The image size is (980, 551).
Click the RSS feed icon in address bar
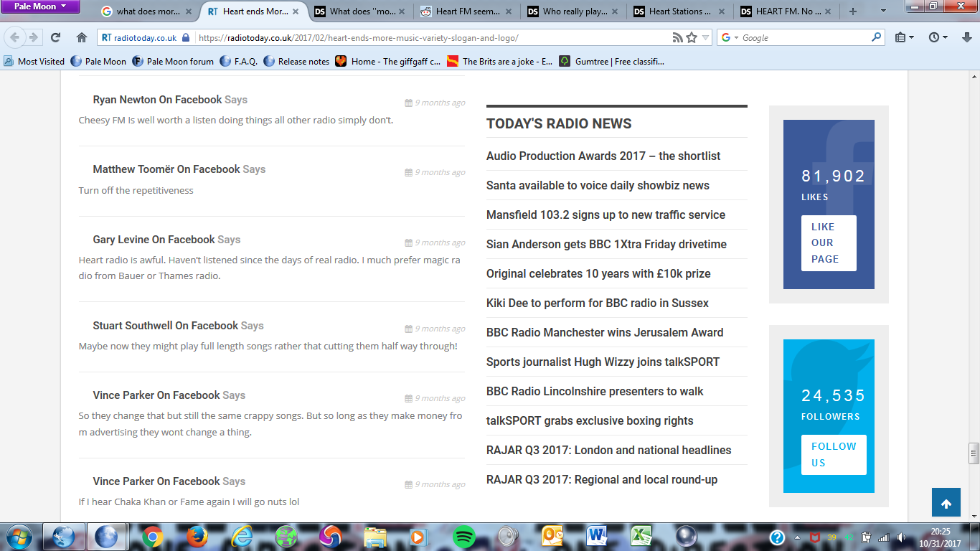(677, 37)
